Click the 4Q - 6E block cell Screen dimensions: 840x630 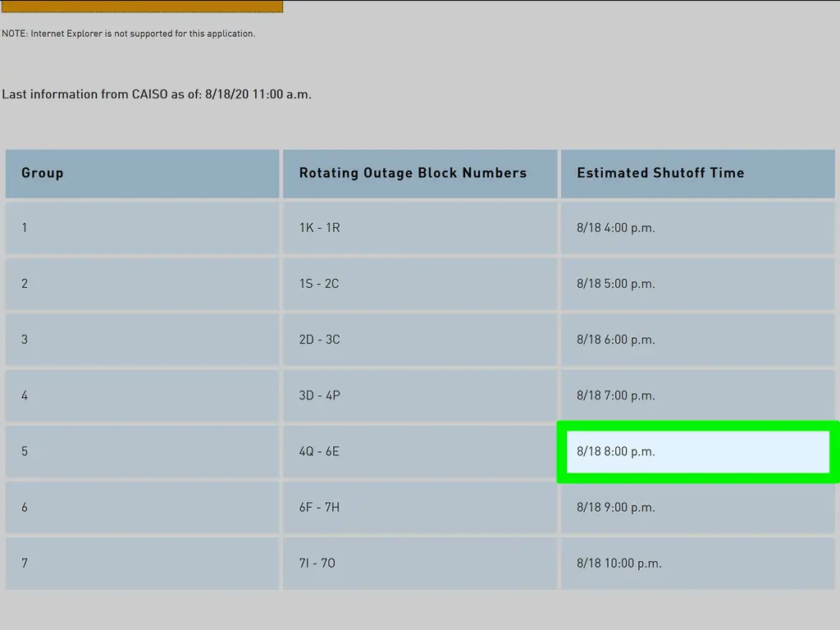[x=419, y=451]
